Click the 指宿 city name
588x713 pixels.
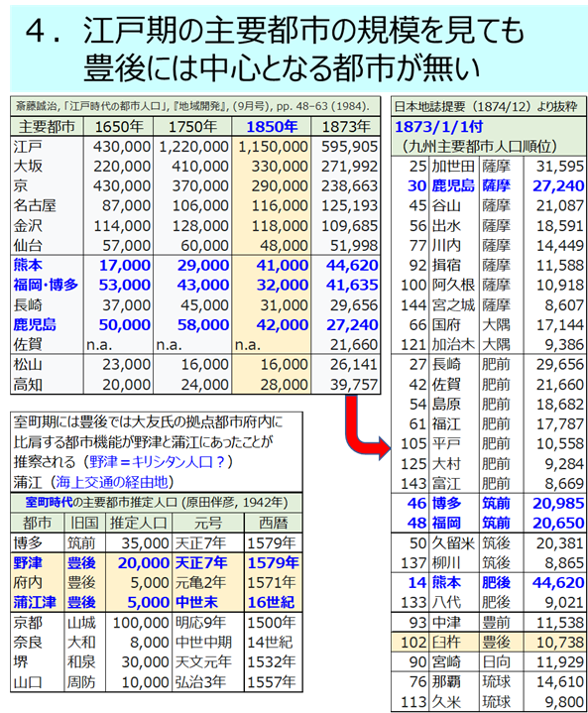click(446, 265)
